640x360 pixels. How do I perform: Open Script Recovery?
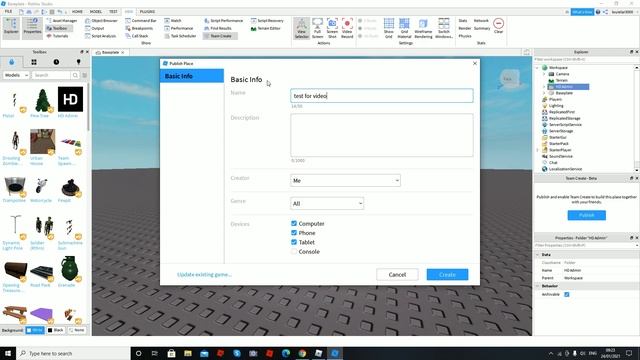267,20
